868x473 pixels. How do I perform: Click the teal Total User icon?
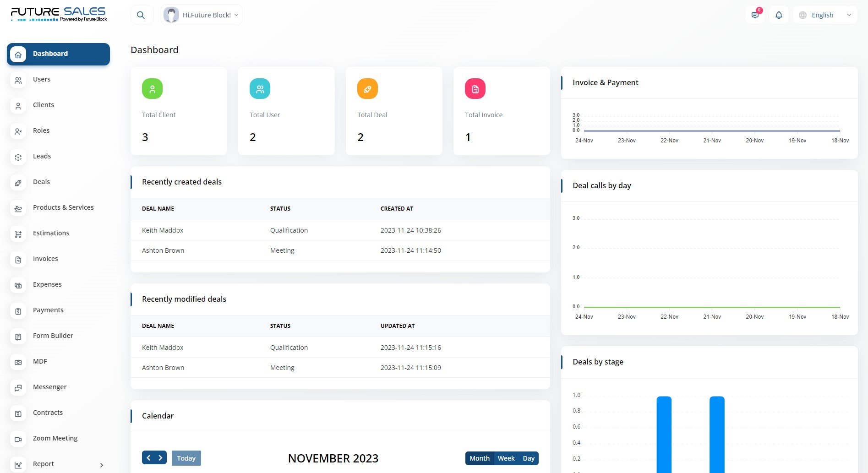click(260, 89)
